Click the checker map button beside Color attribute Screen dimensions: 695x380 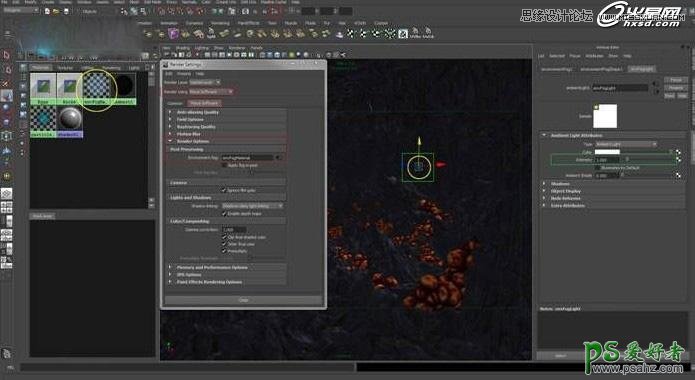(678, 152)
